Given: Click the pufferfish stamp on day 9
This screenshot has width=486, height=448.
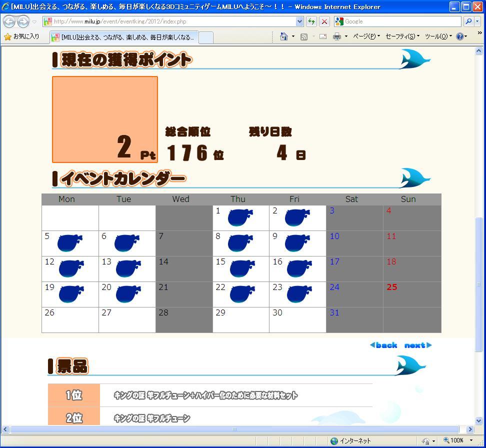Looking at the screenshot, I should click(x=297, y=243).
